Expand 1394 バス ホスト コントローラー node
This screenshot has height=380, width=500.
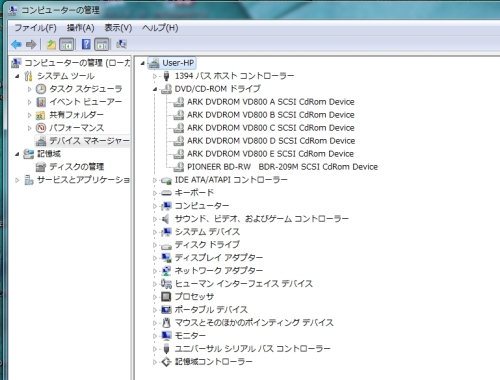[155, 76]
